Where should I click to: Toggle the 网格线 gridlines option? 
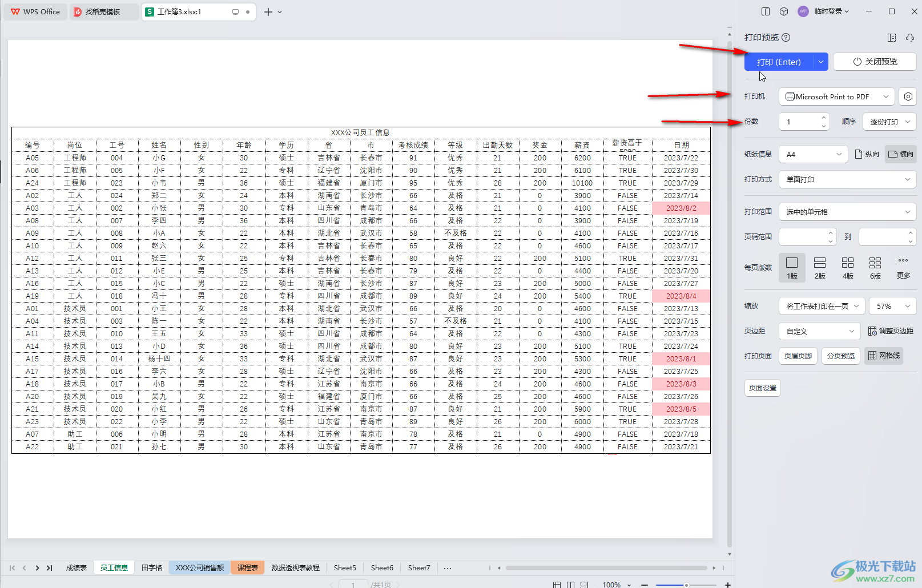pyautogui.click(x=884, y=356)
